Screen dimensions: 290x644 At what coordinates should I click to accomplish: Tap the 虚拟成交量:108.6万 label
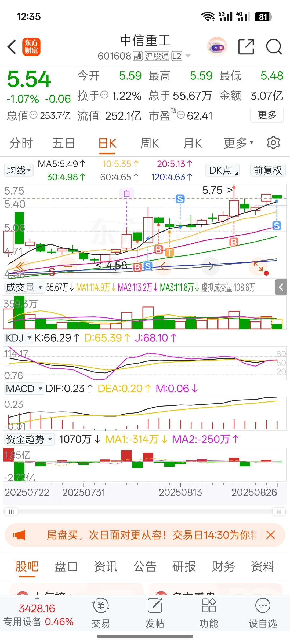[228, 287]
